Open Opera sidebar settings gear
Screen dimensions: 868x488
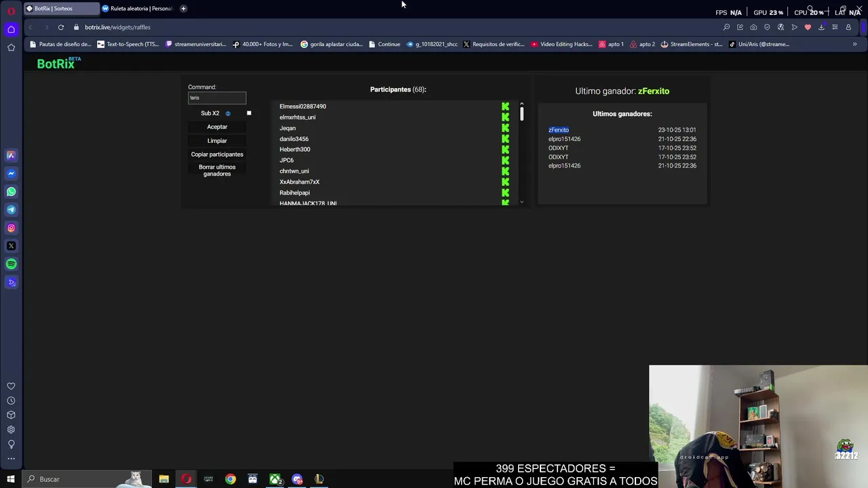[11, 430]
